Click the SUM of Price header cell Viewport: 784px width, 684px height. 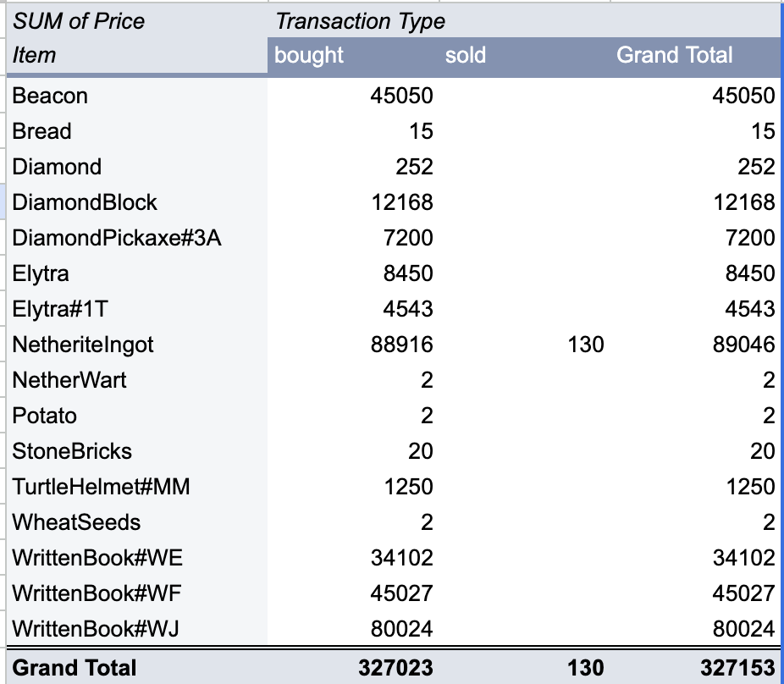pyautogui.click(x=78, y=21)
